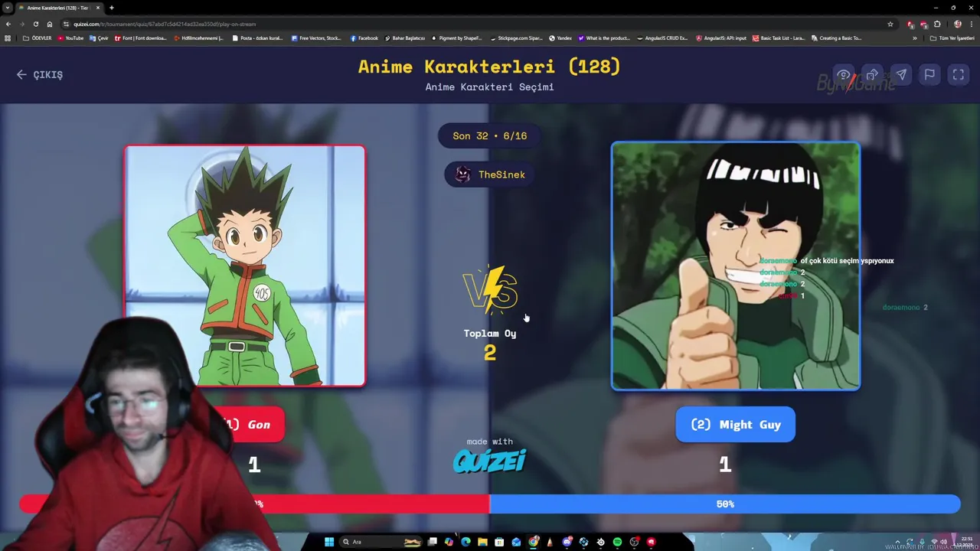
Task: Go back with the ÇIKIŞ exit button
Action: point(40,75)
